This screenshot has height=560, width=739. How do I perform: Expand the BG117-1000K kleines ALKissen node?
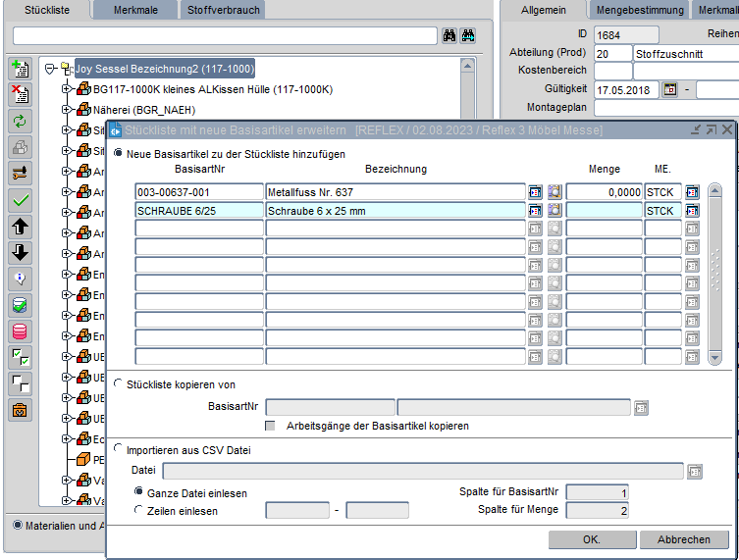pyautogui.click(x=68, y=89)
